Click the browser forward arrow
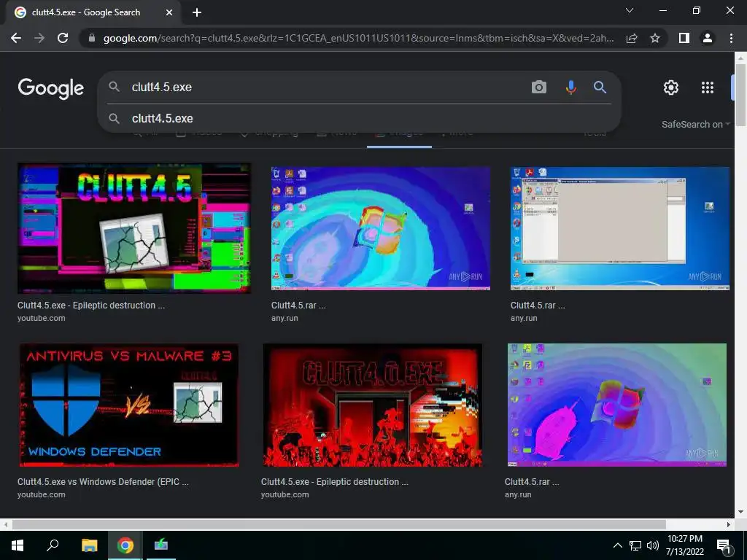Image resolution: width=747 pixels, height=560 pixels. click(39, 38)
